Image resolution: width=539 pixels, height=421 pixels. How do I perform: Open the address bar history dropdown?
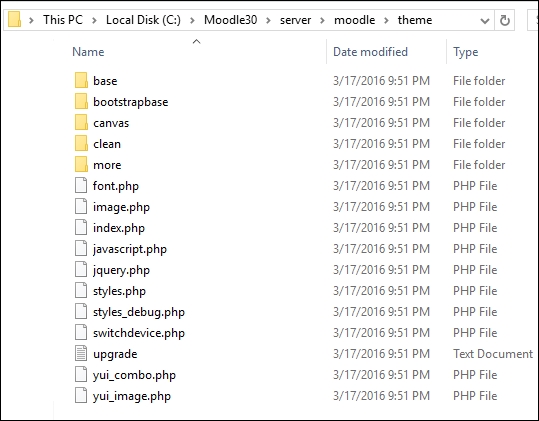coord(485,21)
